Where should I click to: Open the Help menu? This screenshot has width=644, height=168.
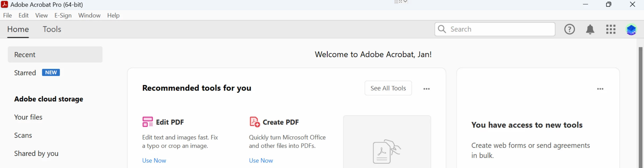[113, 15]
